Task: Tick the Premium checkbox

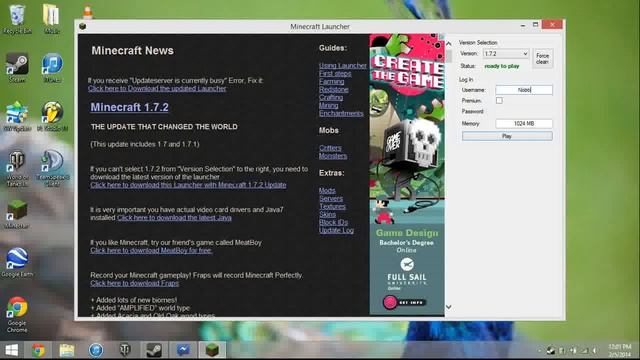Action: click(x=499, y=100)
